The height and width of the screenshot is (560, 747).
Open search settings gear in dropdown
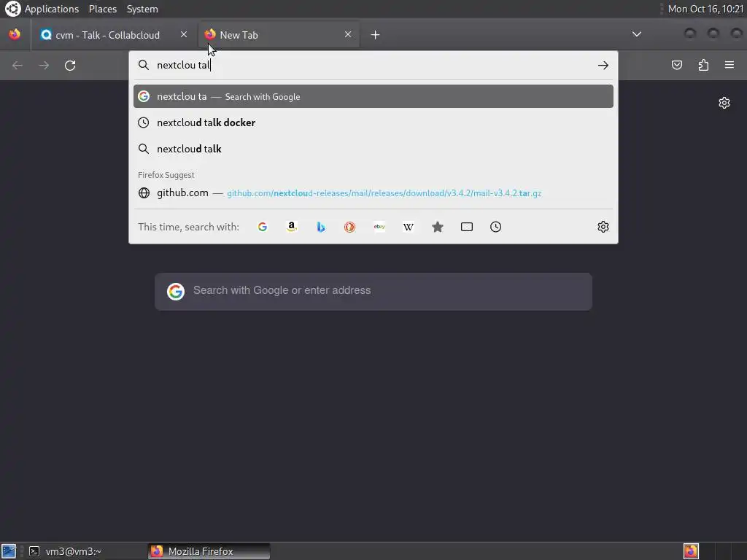pyautogui.click(x=603, y=227)
